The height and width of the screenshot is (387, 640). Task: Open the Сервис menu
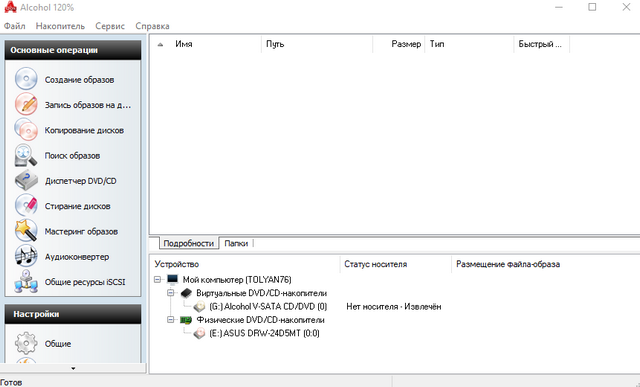coord(110,26)
